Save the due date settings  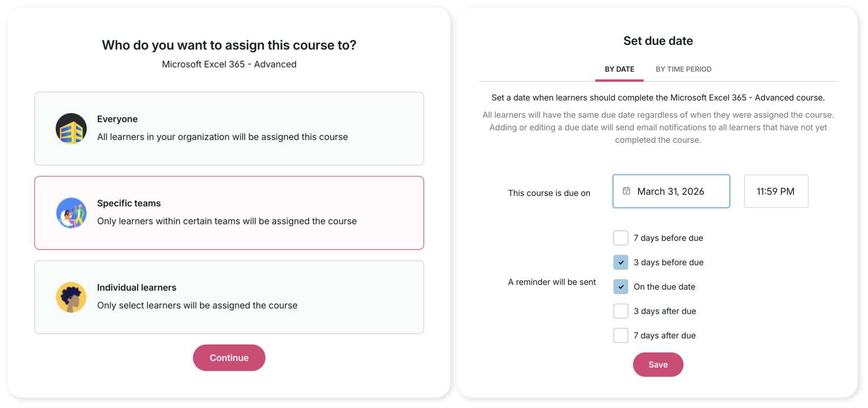click(658, 364)
